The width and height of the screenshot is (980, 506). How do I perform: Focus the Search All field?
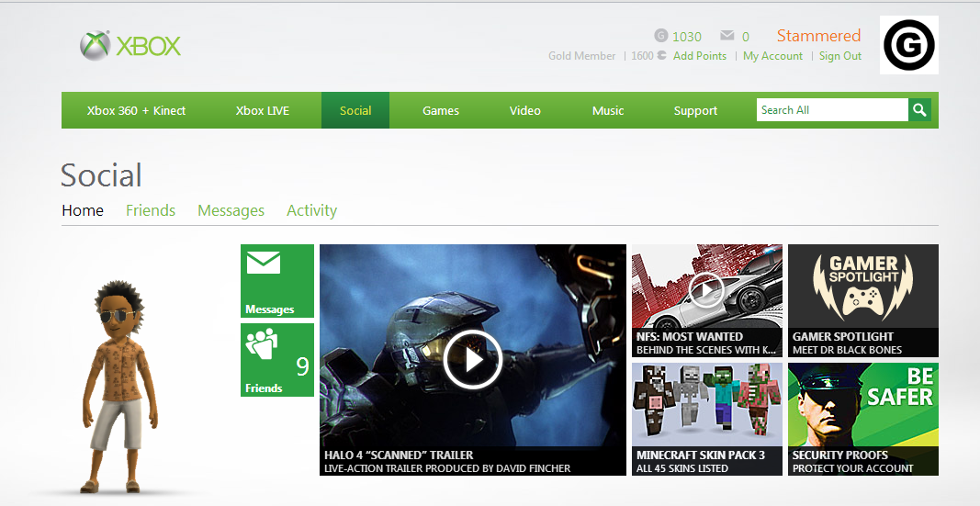(x=832, y=110)
